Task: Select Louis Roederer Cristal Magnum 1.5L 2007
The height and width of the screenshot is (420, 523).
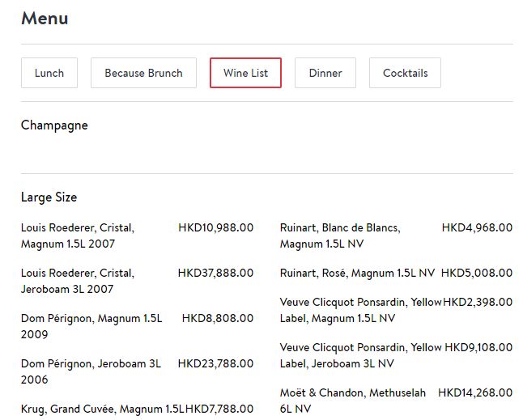Action: [78, 235]
